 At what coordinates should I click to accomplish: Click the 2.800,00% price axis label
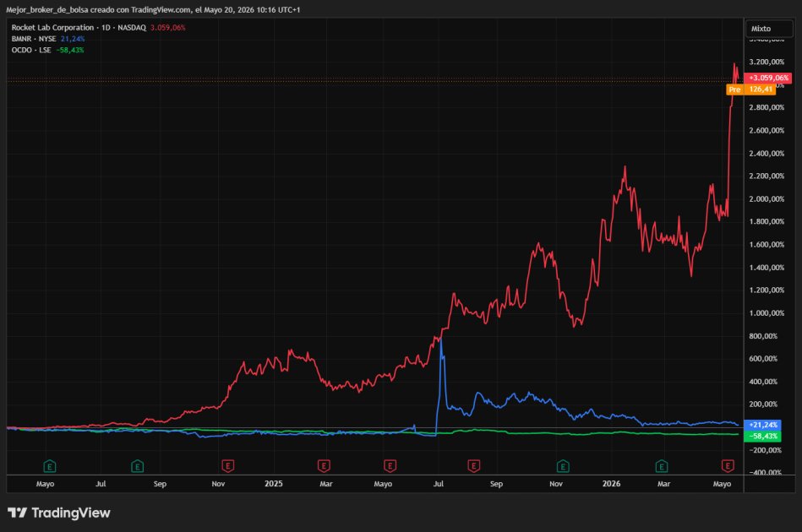pos(767,107)
